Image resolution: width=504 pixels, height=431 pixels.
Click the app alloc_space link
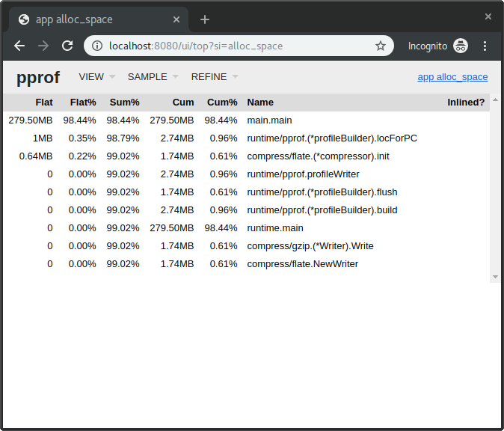tap(452, 77)
